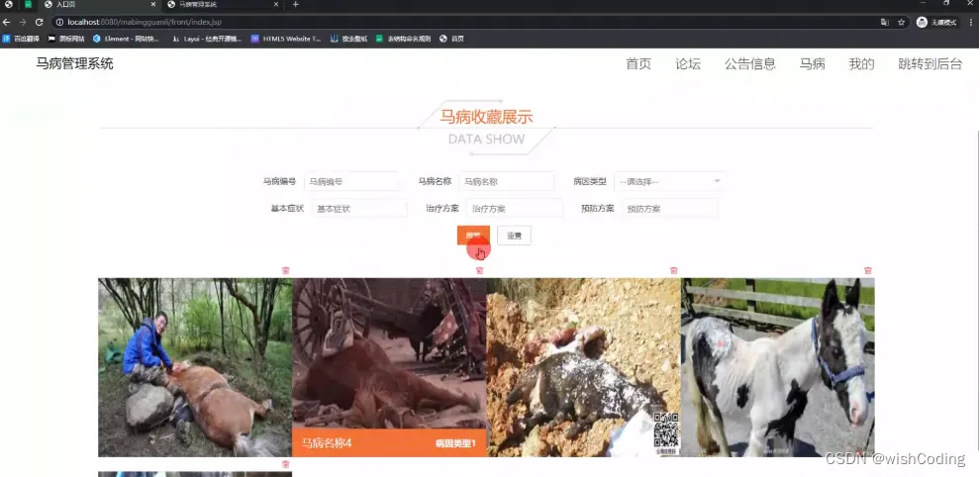Viewport: 980px width, 477px height.
Task: Open the 百度翻译 bookmark
Action: click(21, 39)
